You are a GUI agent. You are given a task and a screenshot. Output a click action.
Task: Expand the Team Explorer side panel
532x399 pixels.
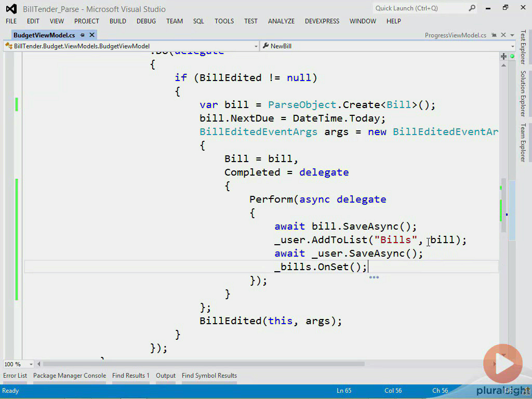(523, 142)
